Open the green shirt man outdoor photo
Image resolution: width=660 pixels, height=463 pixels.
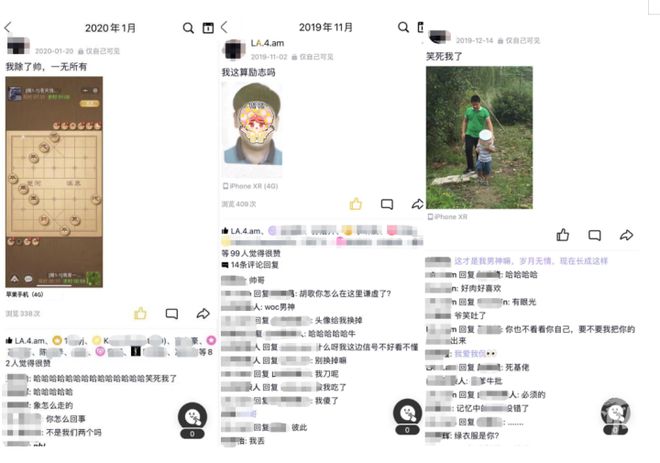click(479, 138)
